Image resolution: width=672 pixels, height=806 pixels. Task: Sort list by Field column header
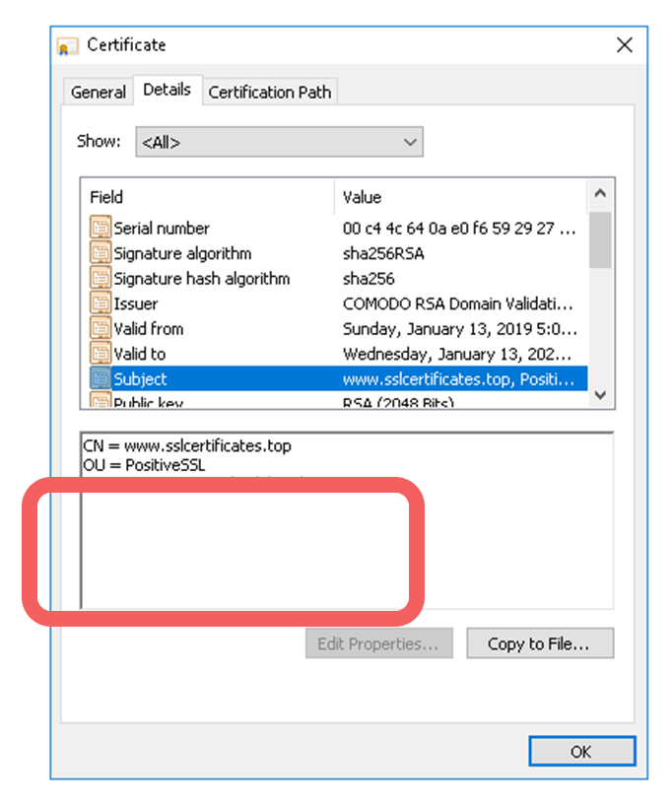(207, 197)
